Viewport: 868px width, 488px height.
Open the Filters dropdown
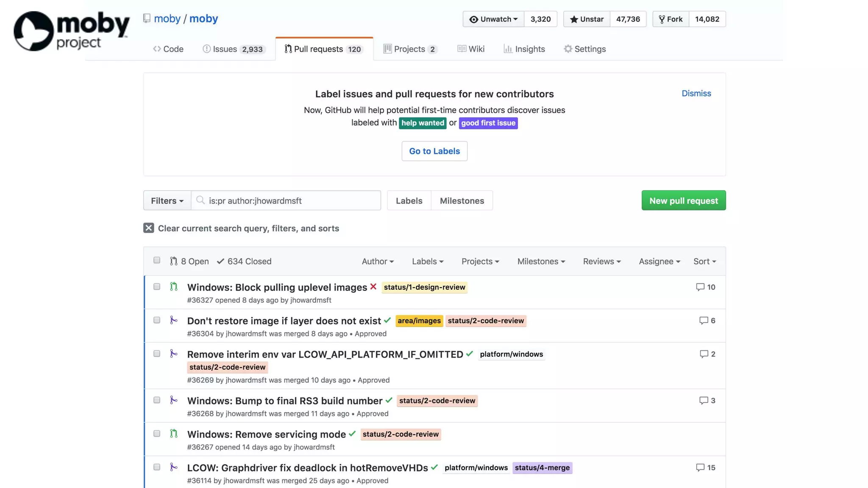167,200
